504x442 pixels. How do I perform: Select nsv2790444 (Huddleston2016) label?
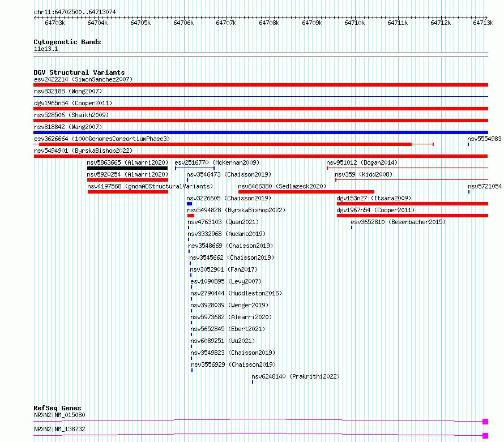click(x=236, y=293)
